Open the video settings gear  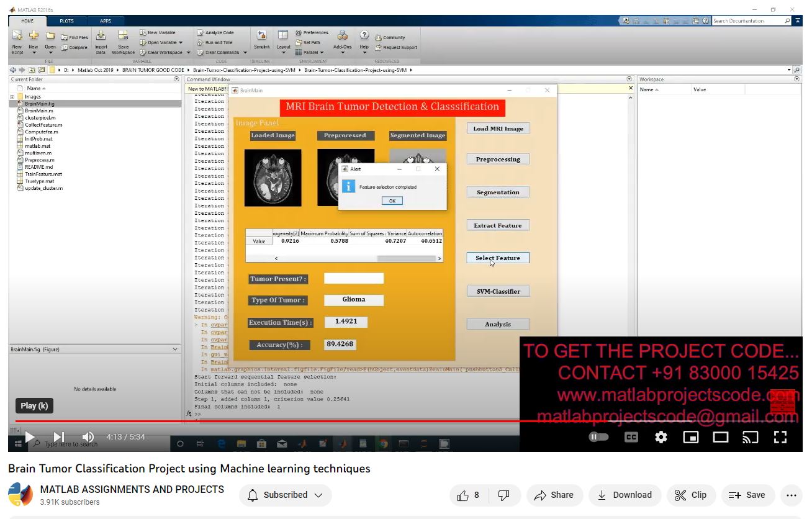(x=661, y=437)
